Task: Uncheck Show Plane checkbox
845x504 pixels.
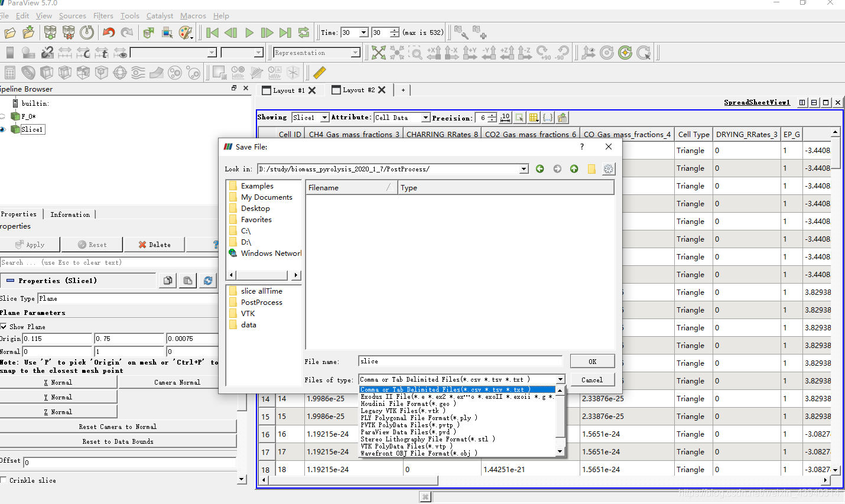Action: click(x=4, y=327)
